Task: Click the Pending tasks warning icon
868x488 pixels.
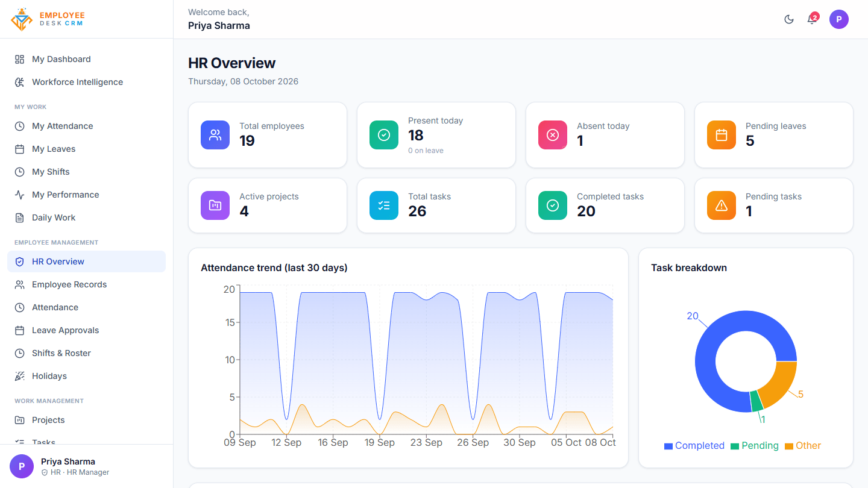Action: 722,205
